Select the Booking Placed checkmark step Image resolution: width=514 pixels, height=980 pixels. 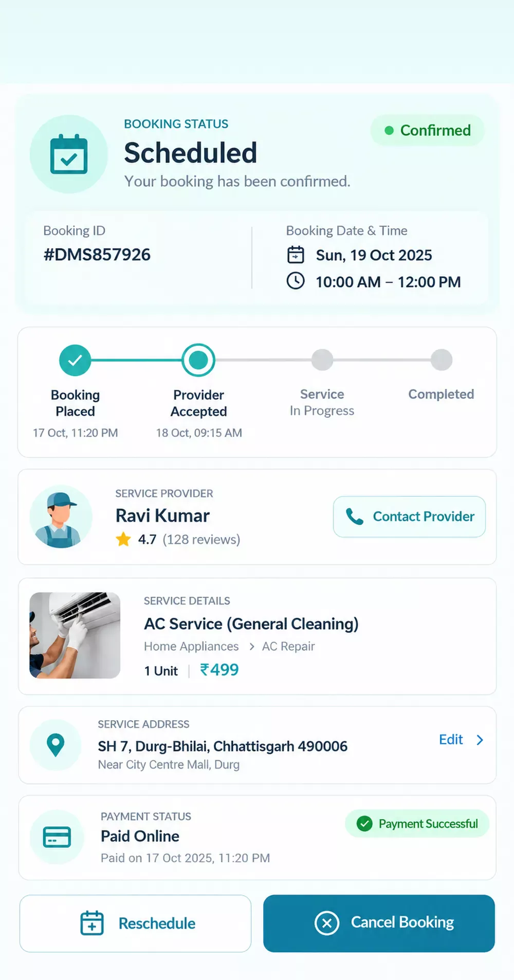pos(75,360)
